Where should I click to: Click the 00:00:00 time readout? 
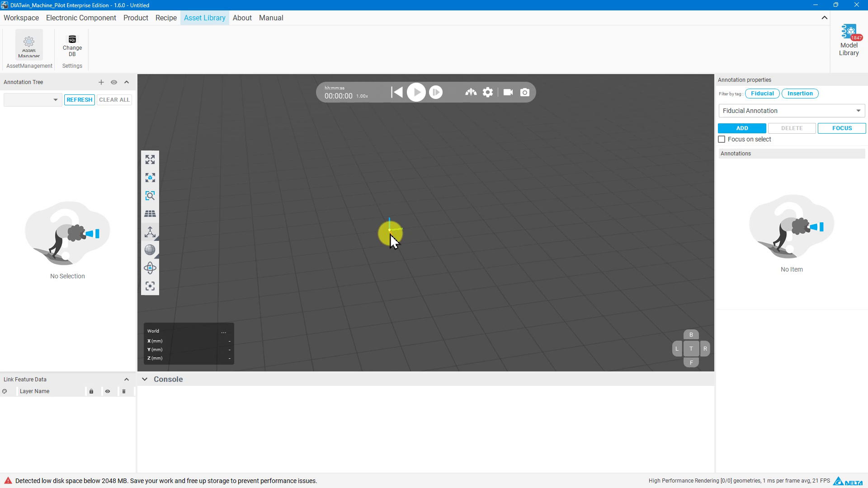[339, 96]
